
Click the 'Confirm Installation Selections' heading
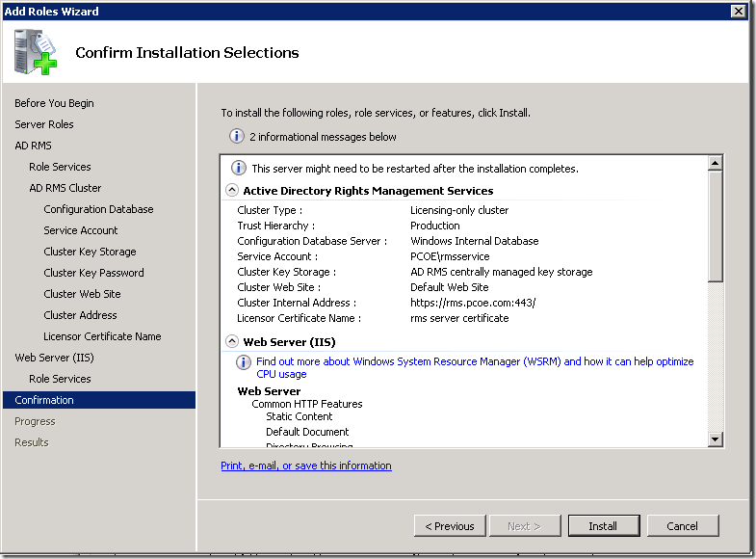pos(187,52)
